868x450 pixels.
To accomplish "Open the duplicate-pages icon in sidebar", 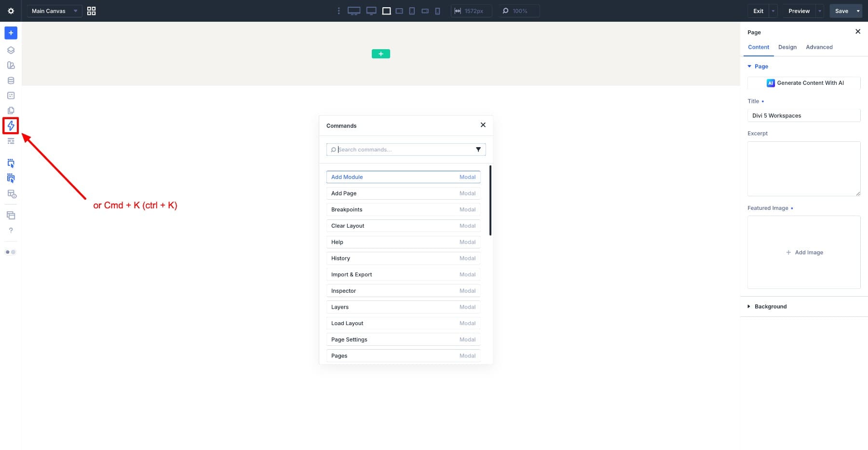I will pos(11,110).
